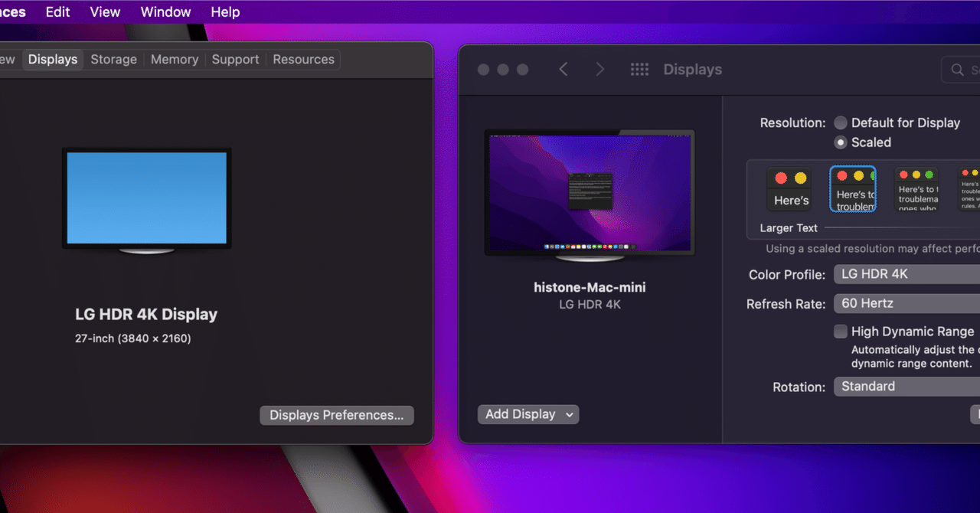
Task: Click the LG HDR 4K Display heading text
Action: [146, 315]
